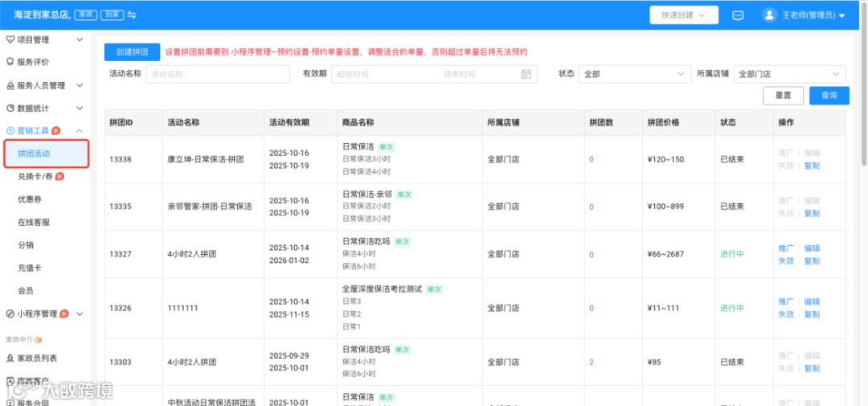Click activity name 1111111
The height and width of the screenshot is (406, 868).
pyautogui.click(x=182, y=308)
